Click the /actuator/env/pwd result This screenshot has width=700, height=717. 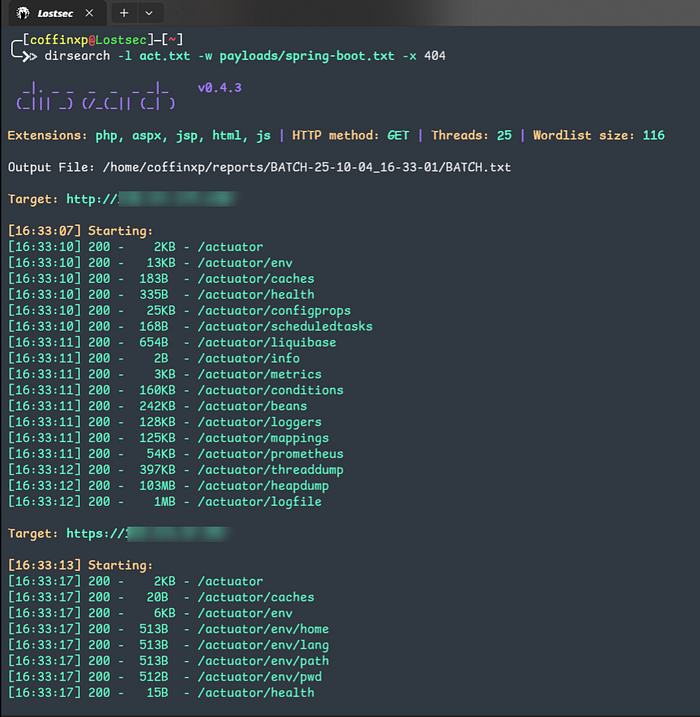165,677
